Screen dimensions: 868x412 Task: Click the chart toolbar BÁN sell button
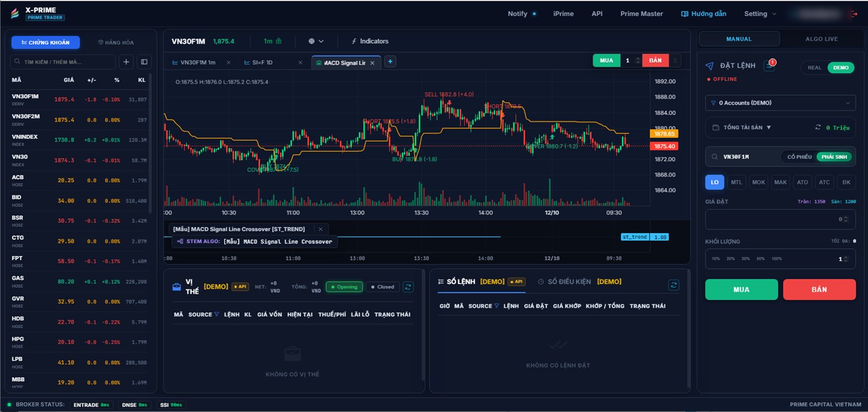click(655, 60)
